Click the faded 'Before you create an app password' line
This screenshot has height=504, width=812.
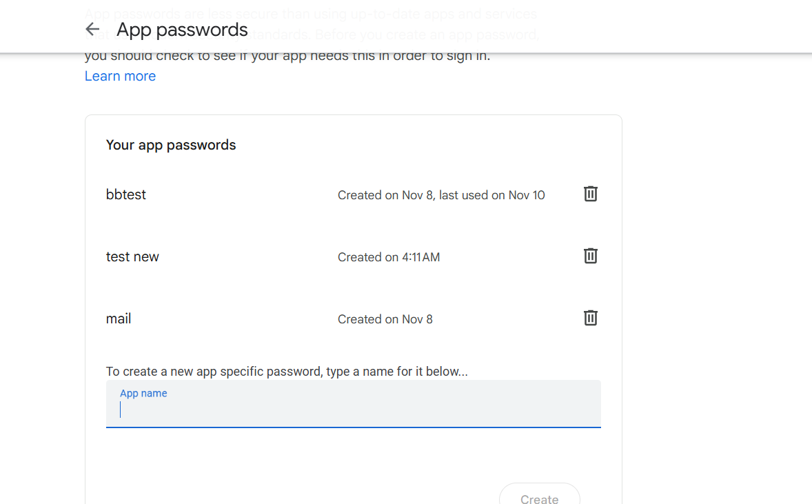tap(427, 34)
